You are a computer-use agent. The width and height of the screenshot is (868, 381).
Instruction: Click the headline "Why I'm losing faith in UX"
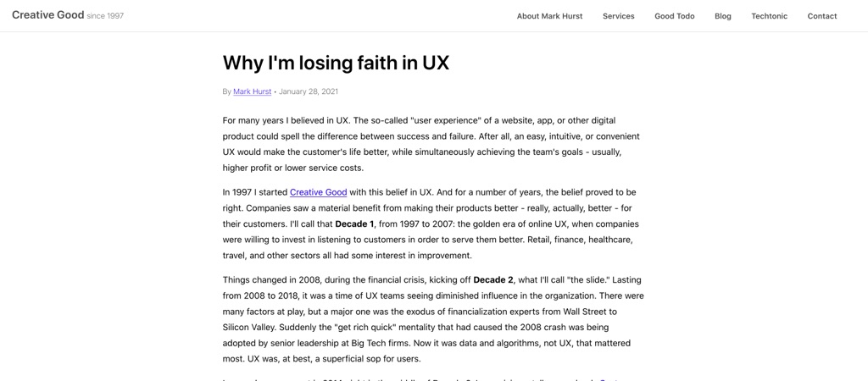[336, 63]
